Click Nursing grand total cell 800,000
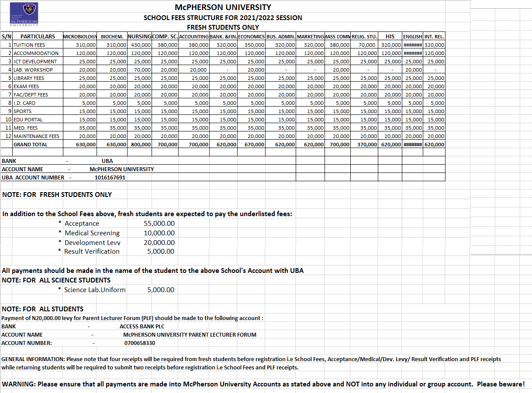532x393 pixels. click(x=139, y=145)
